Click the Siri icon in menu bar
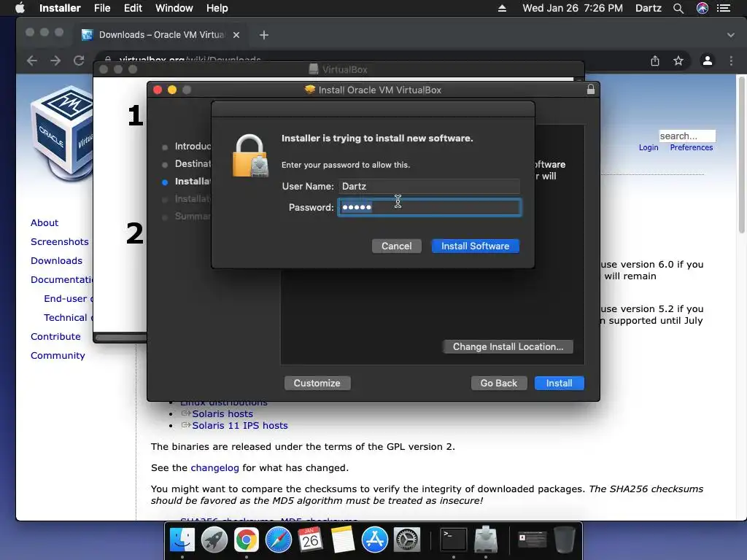 (703, 8)
